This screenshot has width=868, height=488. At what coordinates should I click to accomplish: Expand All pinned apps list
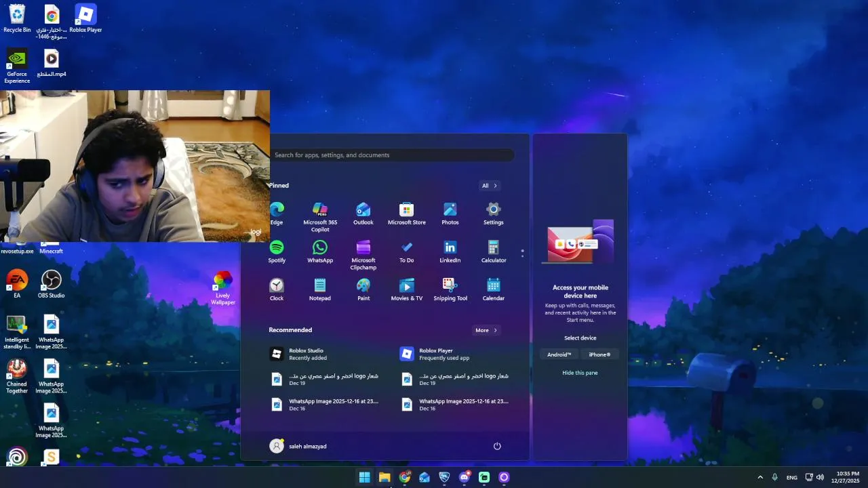coord(490,186)
